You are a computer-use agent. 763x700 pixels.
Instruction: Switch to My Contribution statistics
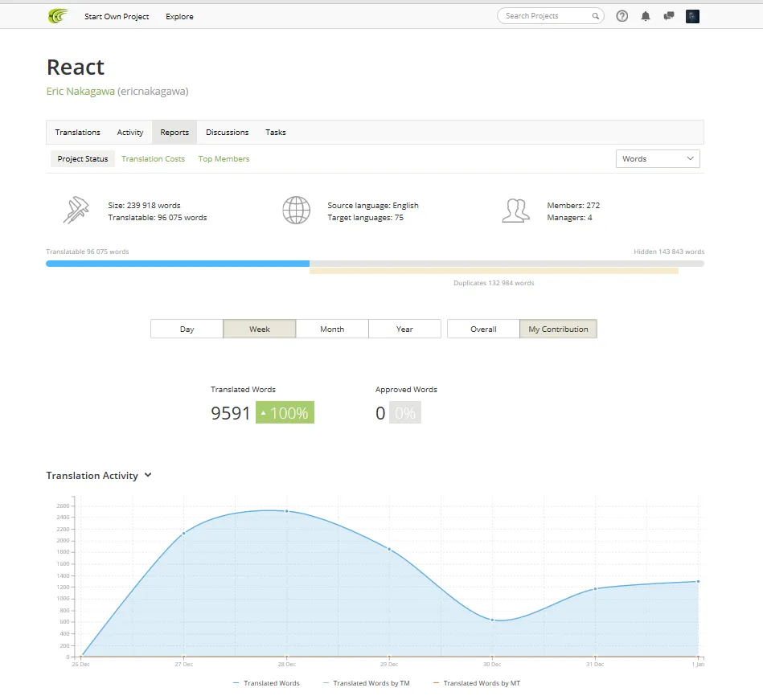click(558, 330)
